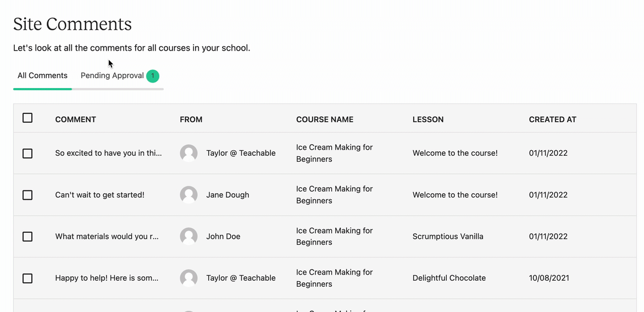Click the FROM column header
This screenshot has height=312, width=644.
(191, 119)
